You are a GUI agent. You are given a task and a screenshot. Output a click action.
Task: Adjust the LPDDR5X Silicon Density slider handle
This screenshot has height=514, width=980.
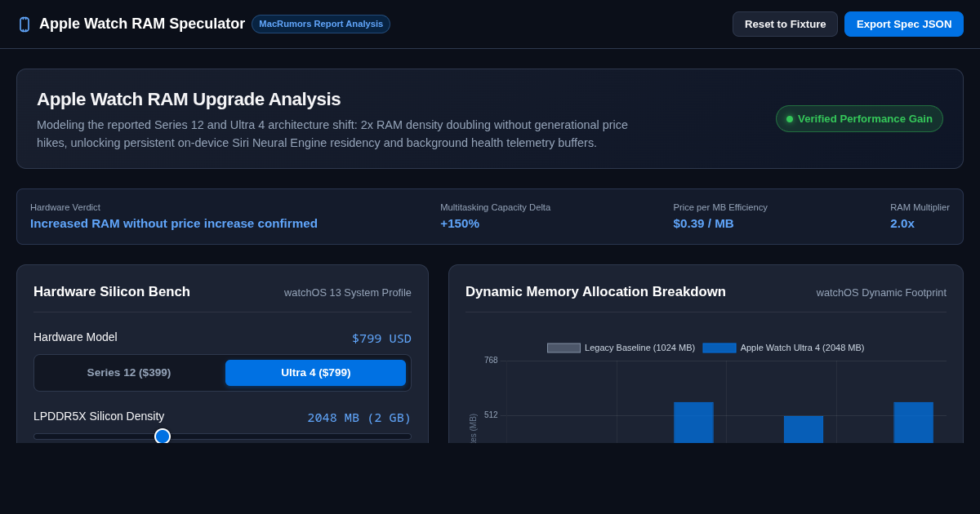coord(163,436)
